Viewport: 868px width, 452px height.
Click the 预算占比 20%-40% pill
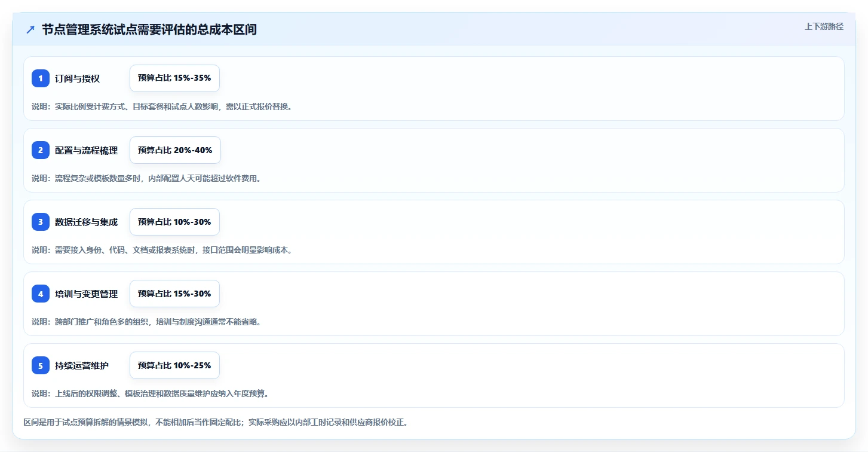point(175,150)
